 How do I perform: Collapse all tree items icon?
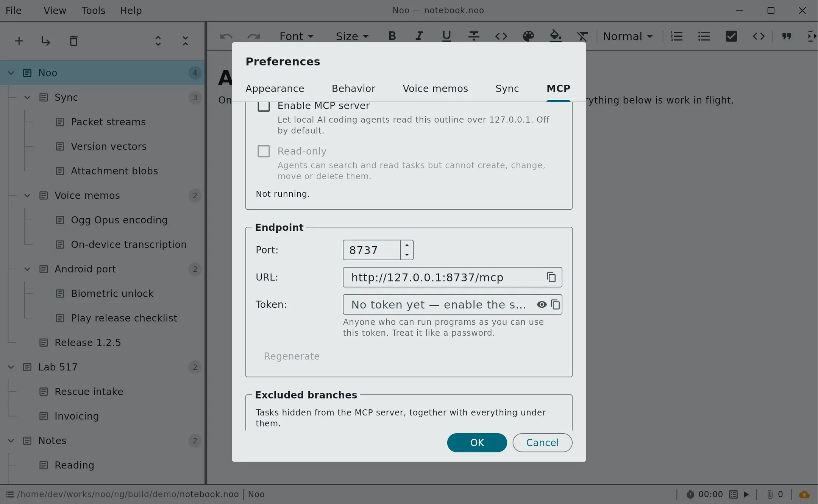(186, 41)
